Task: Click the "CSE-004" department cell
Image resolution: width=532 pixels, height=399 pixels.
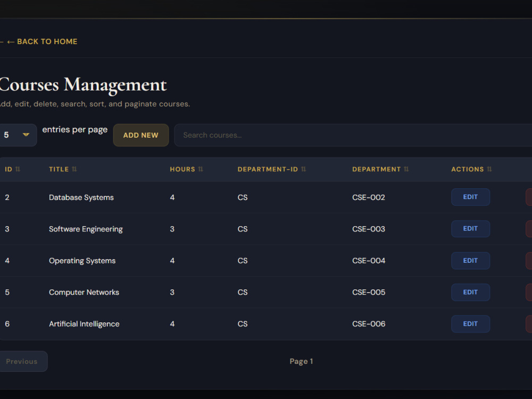Action: 369,261
